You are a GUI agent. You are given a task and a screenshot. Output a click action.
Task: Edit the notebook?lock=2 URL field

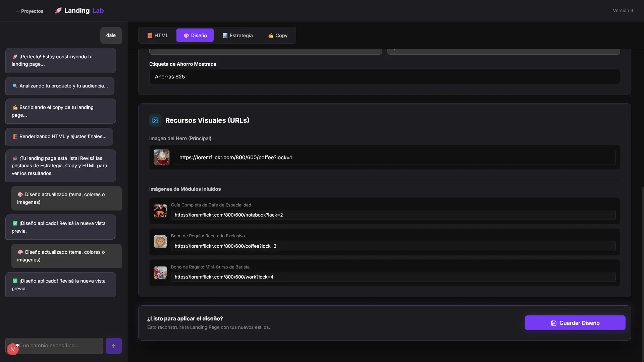[393, 215]
